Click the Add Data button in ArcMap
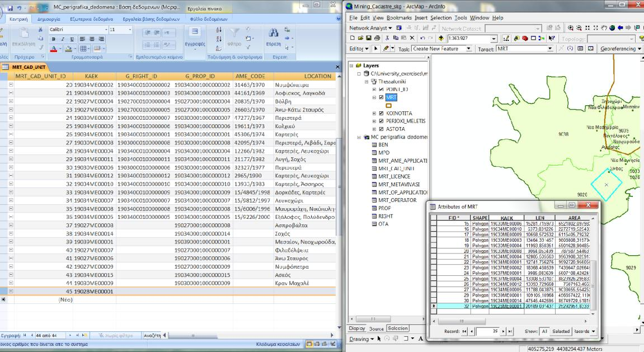Screen dimensions: 644x352 (441, 38)
